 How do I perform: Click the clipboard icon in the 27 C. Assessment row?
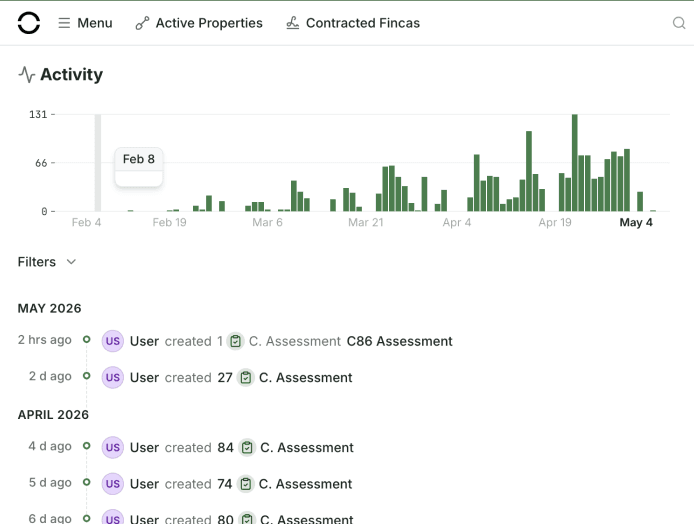(246, 378)
